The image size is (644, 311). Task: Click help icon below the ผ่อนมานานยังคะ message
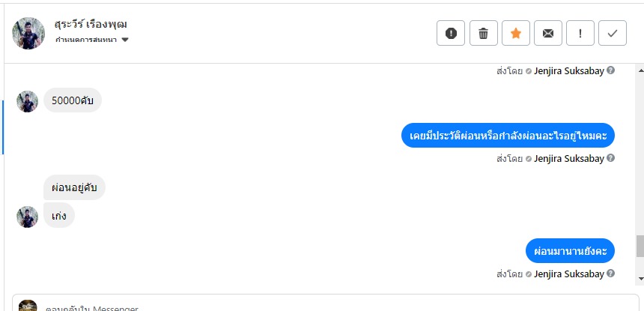611,274
